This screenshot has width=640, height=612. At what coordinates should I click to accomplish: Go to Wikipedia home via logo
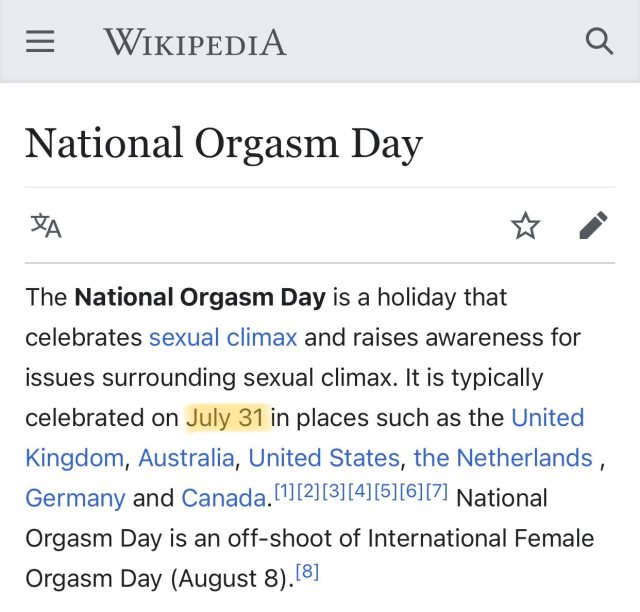click(195, 42)
